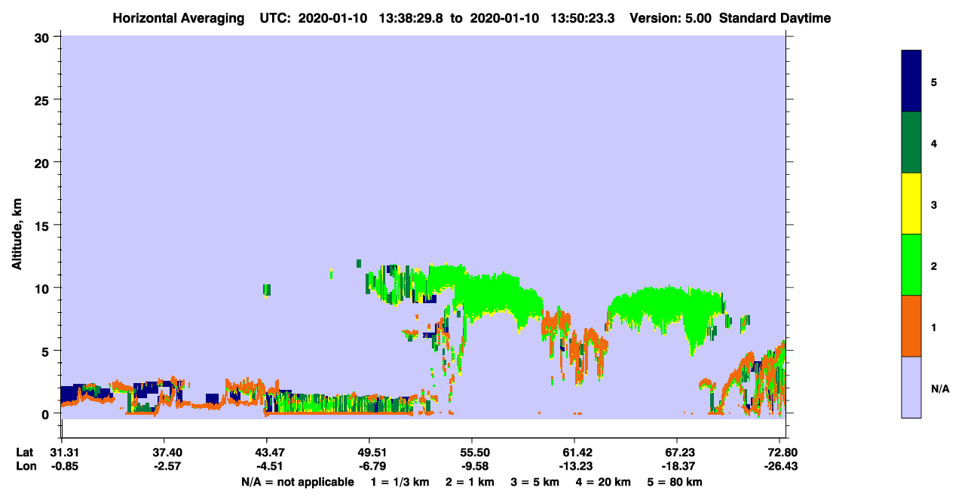Click the '1 = 1/3 km' legend entry
Image resolution: width=980 pixels, height=503 pixels.
pyautogui.click(x=400, y=482)
